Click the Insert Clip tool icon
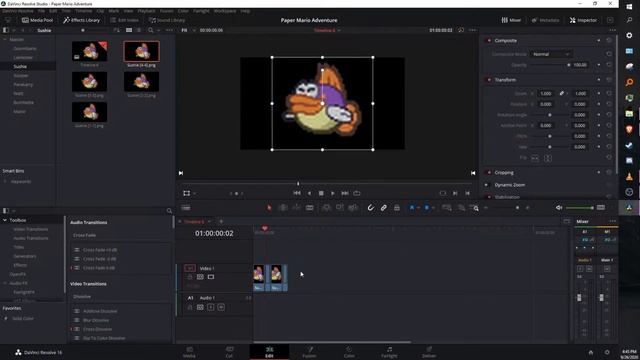 326,208
